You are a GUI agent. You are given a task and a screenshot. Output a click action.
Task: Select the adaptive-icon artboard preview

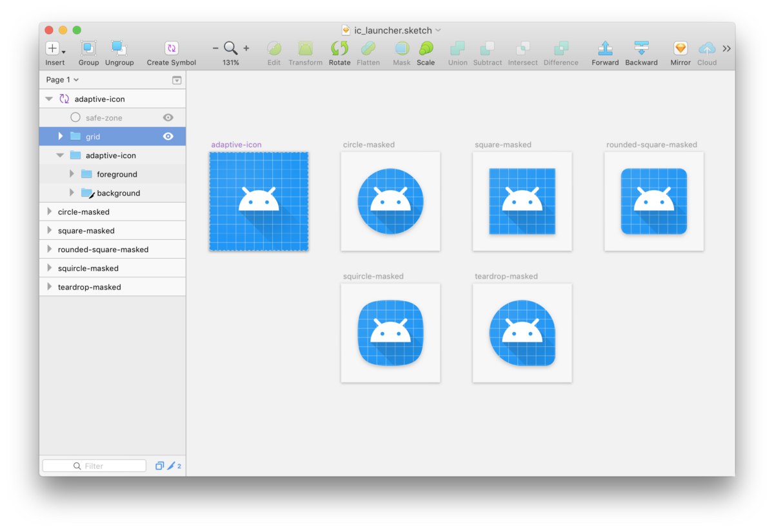[259, 201]
